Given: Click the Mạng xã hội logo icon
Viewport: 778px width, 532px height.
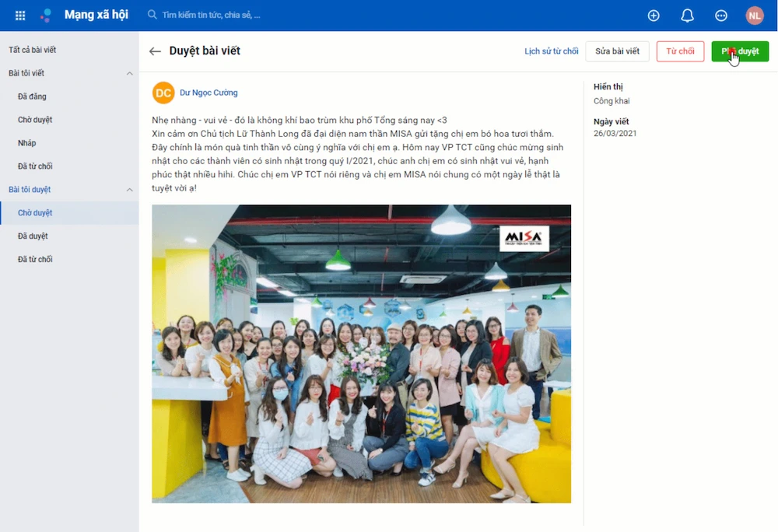Looking at the screenshot, I should pos(46,16).
